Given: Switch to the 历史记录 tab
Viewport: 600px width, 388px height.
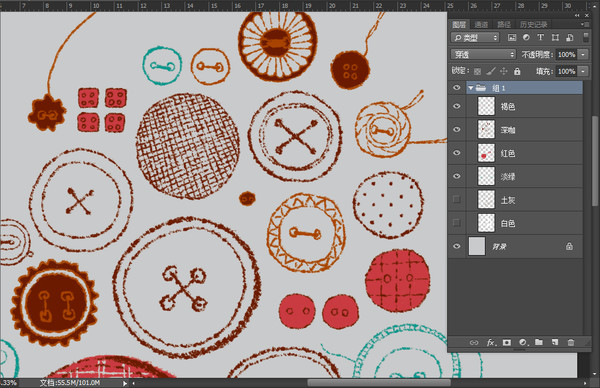Looking at the screenshot, I should pos(533,24).
